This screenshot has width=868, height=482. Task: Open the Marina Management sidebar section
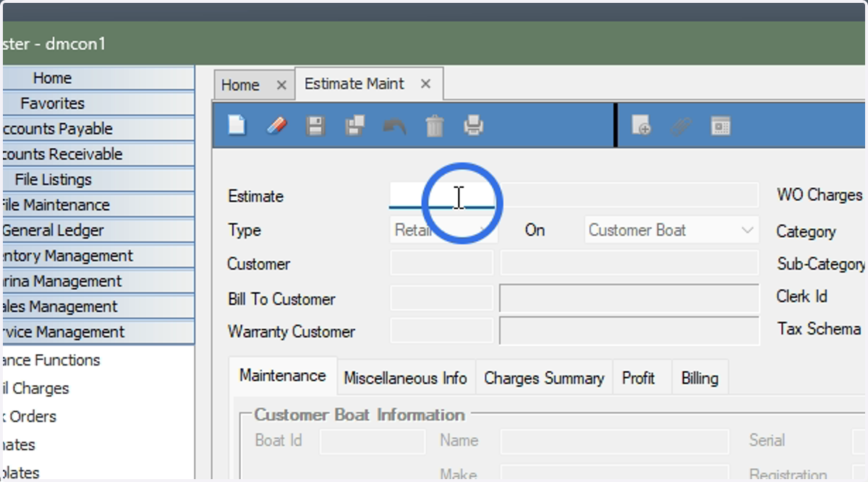point(98,281)
